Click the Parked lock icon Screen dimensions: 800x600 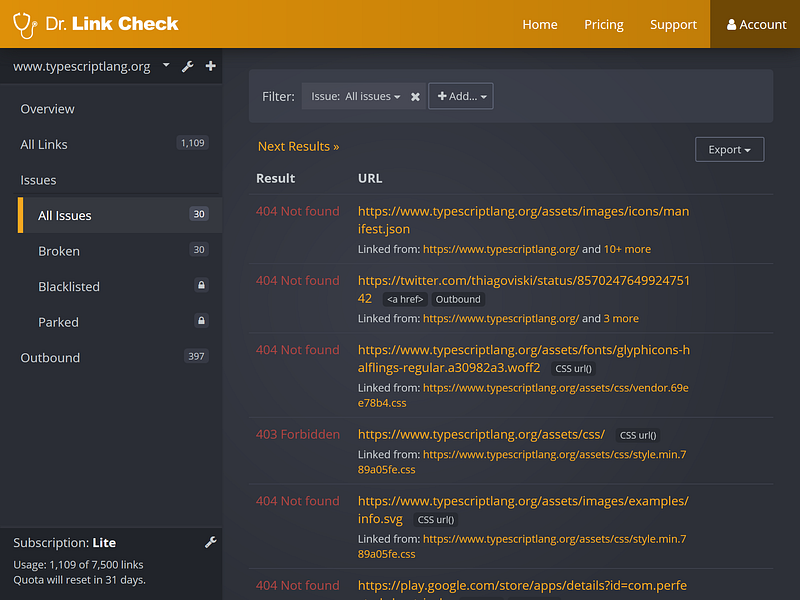click(x=202, y=321)
